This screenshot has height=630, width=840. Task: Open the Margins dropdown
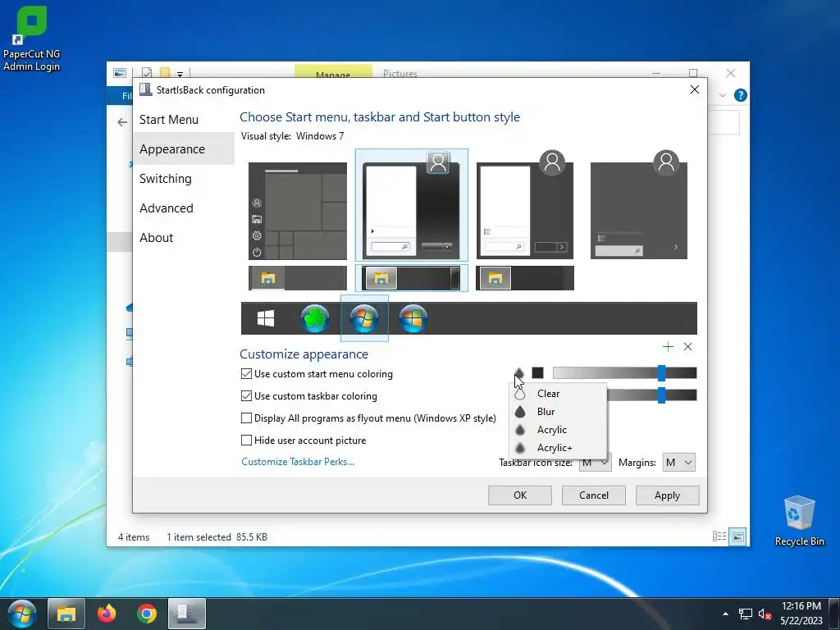point(678,463)
